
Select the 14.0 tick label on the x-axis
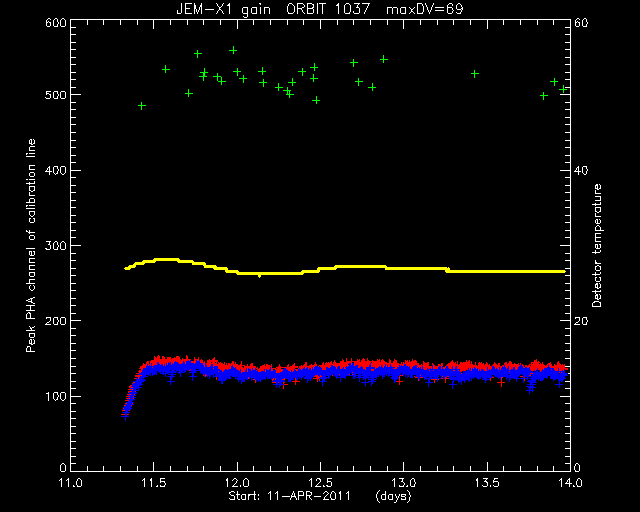pos(570,483)
